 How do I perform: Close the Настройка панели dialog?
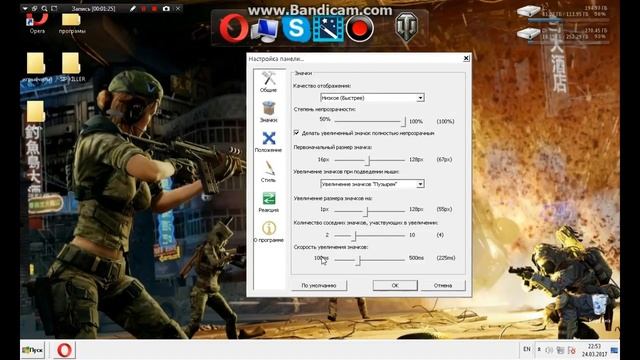466,58
